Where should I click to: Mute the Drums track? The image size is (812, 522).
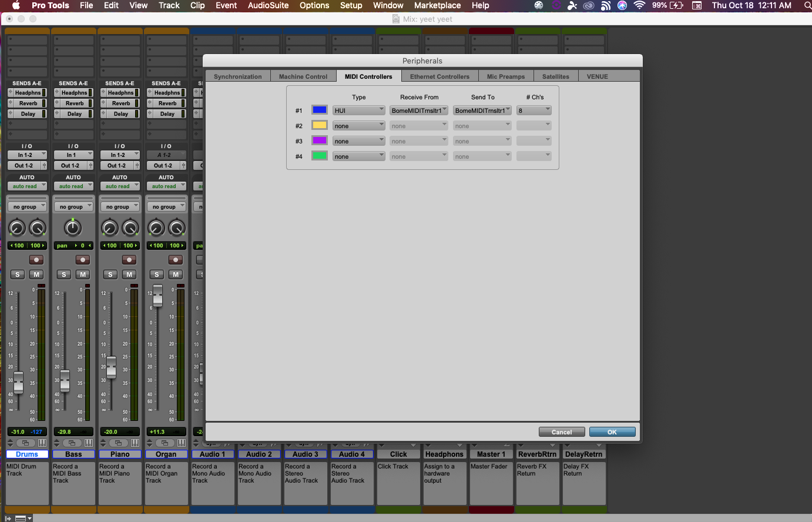36,275
